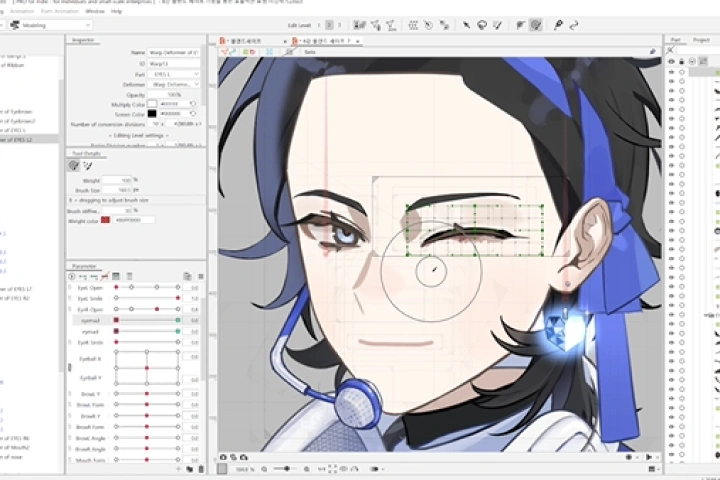Open the Deformer dropdown in Inspector
The width and height of the screenshot is (720, 480).
174,85
